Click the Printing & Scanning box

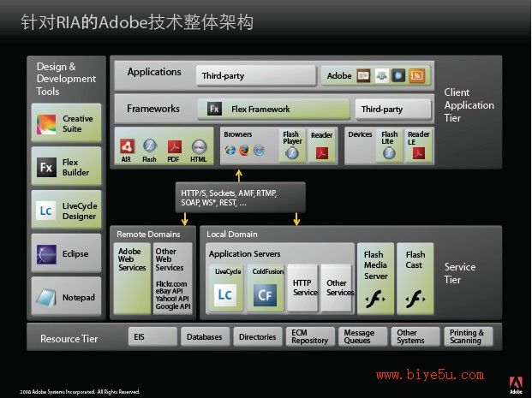(x=469, y=336)
